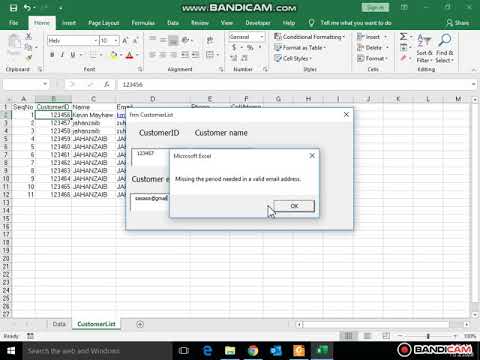480x360 pixels.
Task: Click the AutoSum sigma icon
Action: (403, 36)
